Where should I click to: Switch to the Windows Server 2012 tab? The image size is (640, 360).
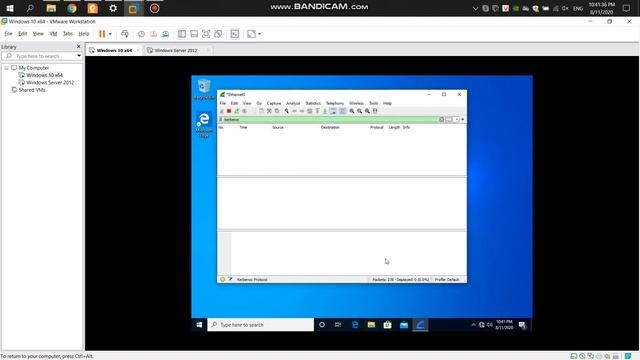coord(176,50)
